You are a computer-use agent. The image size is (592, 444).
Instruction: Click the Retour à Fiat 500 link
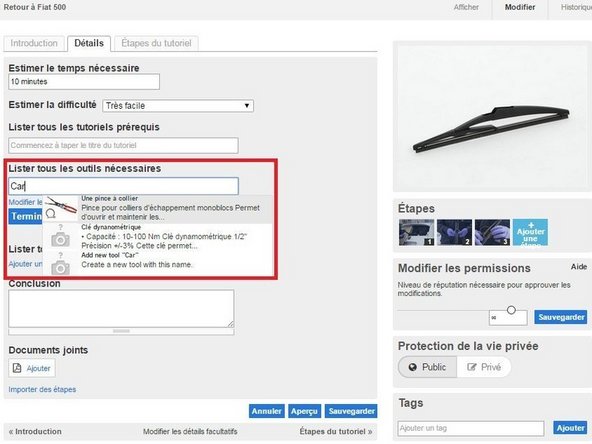35,7
